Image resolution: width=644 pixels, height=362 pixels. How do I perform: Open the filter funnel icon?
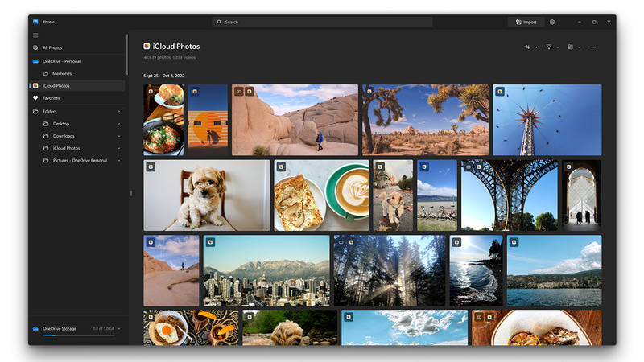549,47
